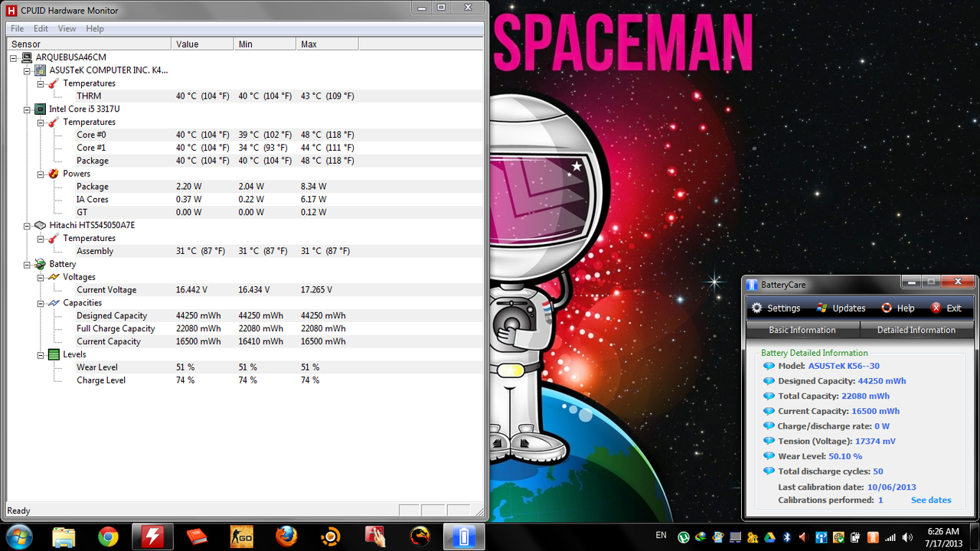Click the bubble icon beside Total discharge cycles
Viewport: 980px width, 551px height.
tap(769, 471)
